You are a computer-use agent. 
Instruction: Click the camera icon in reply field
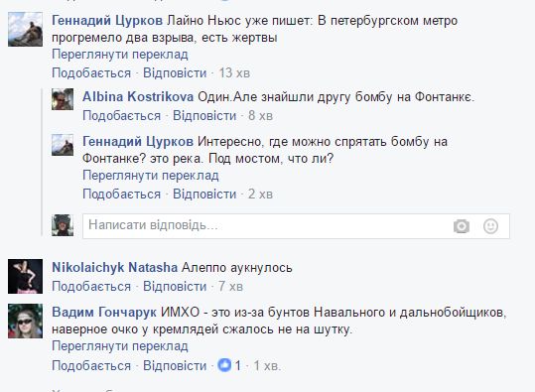462,226
